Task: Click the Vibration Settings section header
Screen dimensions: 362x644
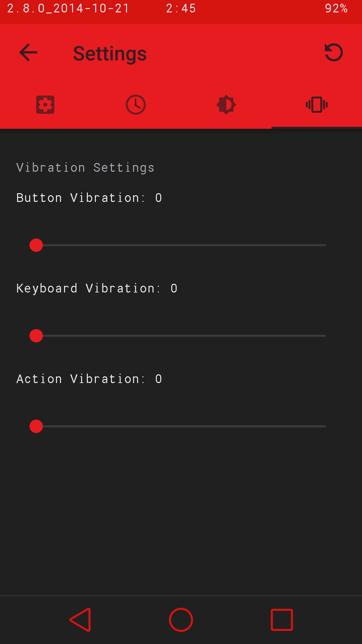Action: click(x=85, y=167)
